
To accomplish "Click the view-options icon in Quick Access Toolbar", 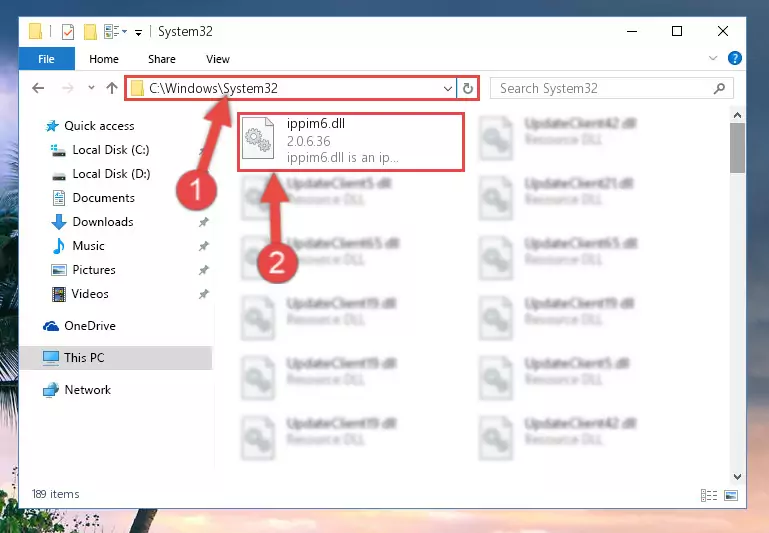I will point(113,32).
